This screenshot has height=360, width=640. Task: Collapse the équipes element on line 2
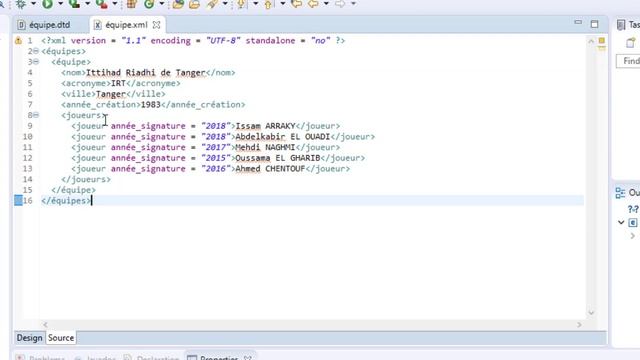[36, 51]
